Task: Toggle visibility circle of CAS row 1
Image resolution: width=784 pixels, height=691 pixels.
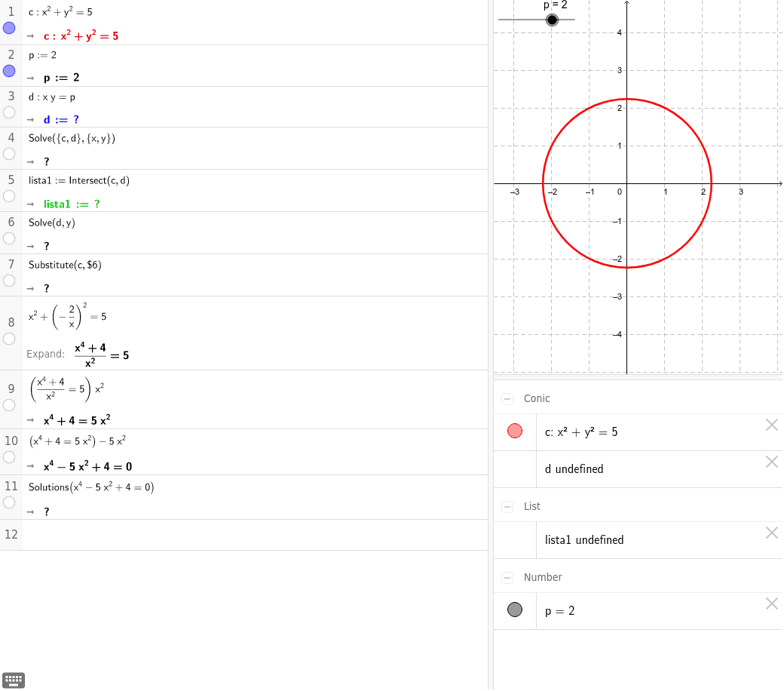Action: [x=9, y=28]
